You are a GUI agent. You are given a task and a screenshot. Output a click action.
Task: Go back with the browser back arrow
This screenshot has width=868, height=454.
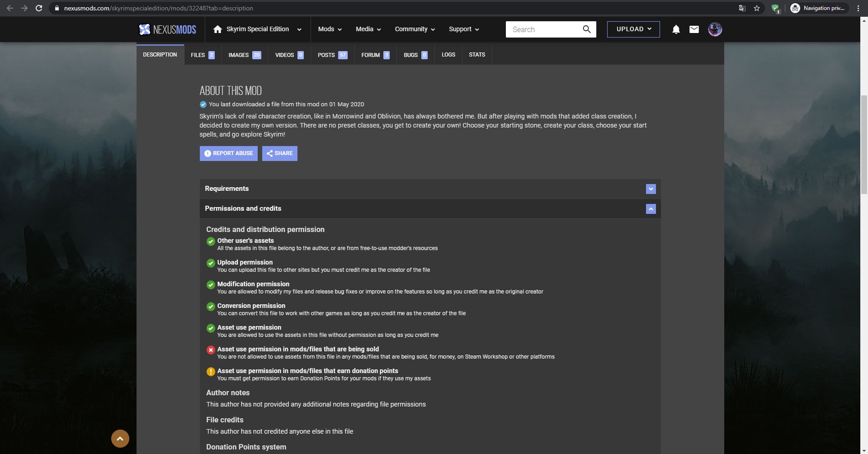pyautogui.click(x=10, y=8)
